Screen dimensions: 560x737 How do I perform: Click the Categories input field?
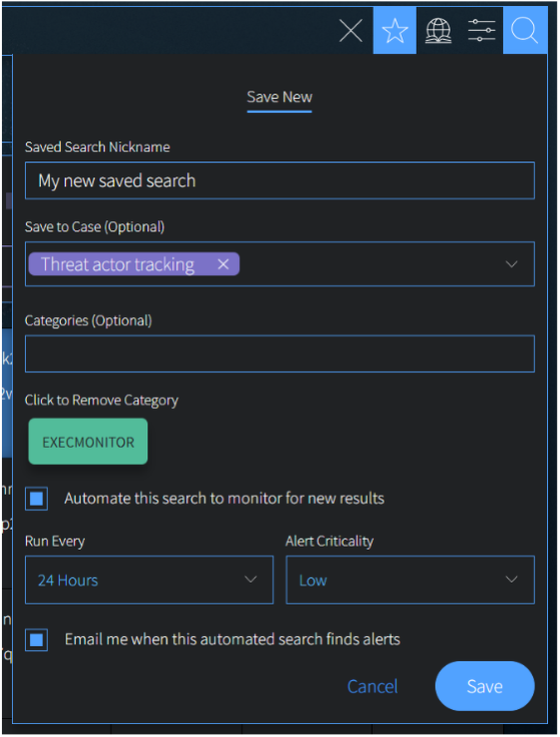pos(280,353)
